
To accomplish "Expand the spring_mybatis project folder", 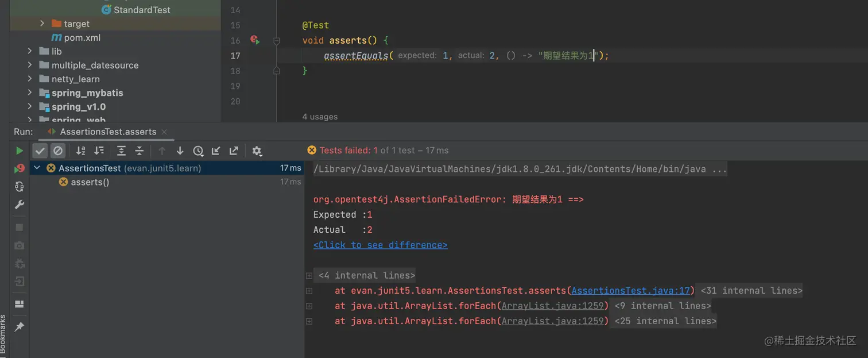I will coord(29,93).
